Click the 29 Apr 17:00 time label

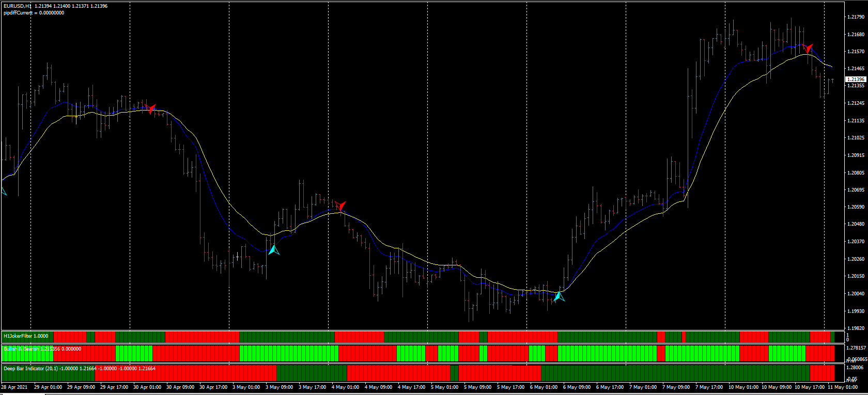pyautogui.click(x=114, y=387)
